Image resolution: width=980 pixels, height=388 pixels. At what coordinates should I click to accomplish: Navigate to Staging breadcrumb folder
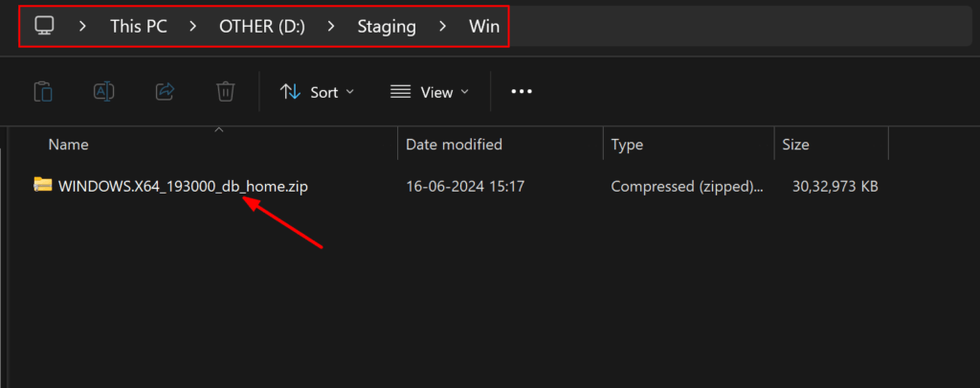click(x=387, y=26)
